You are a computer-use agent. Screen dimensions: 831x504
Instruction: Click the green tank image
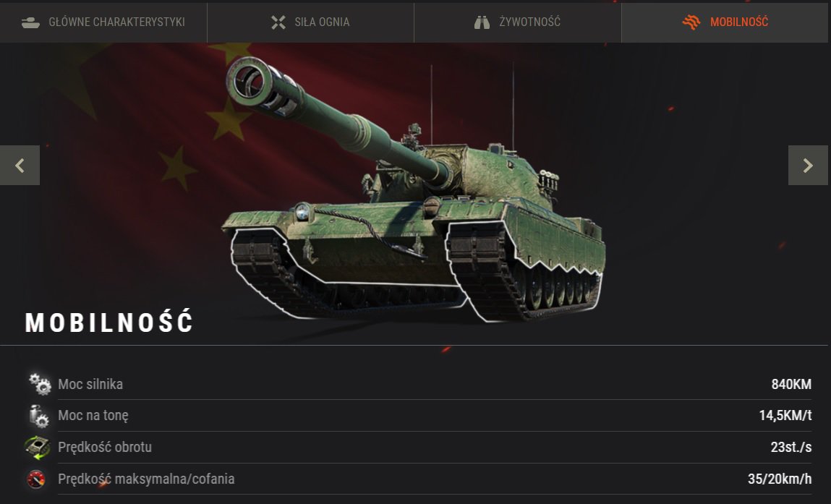[414, 189]
